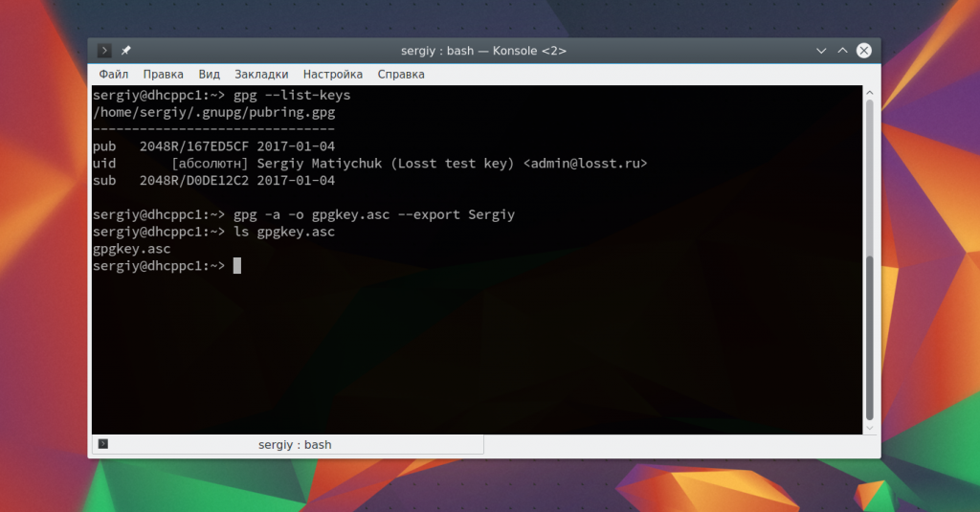Open the Справка menu
Viewport: 980px width, 512px height.
coord(401,74)
